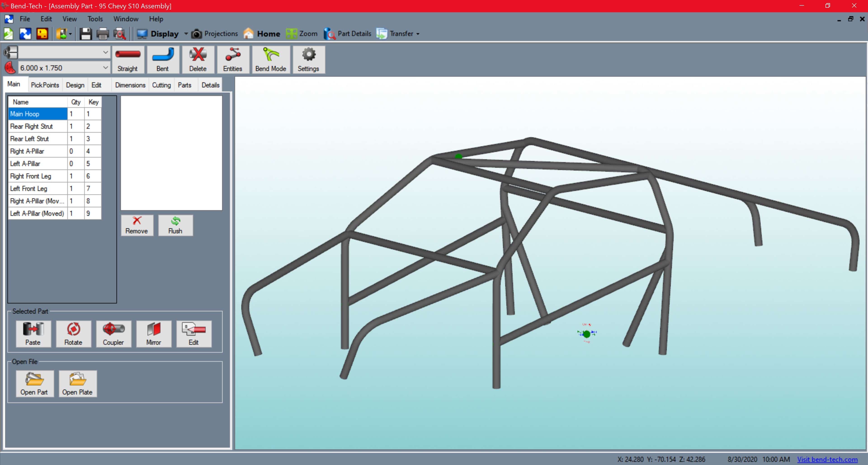
Task: Select the Rear Left Strut part row
Action: 37,139
